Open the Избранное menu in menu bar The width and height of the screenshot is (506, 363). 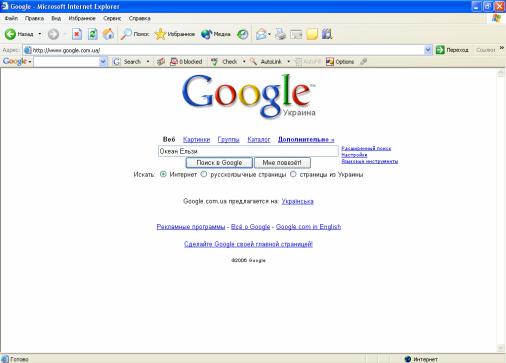pos(82,18)
